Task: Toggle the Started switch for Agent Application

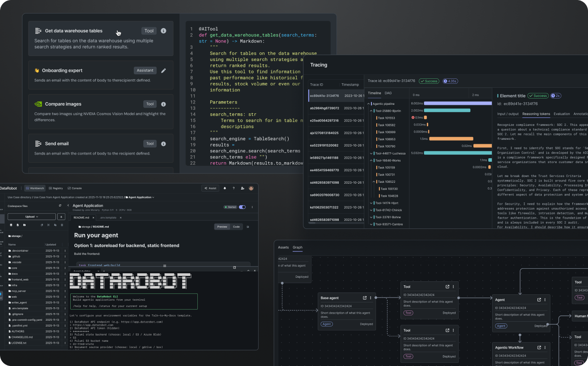Action: click(x=242, y=207)
